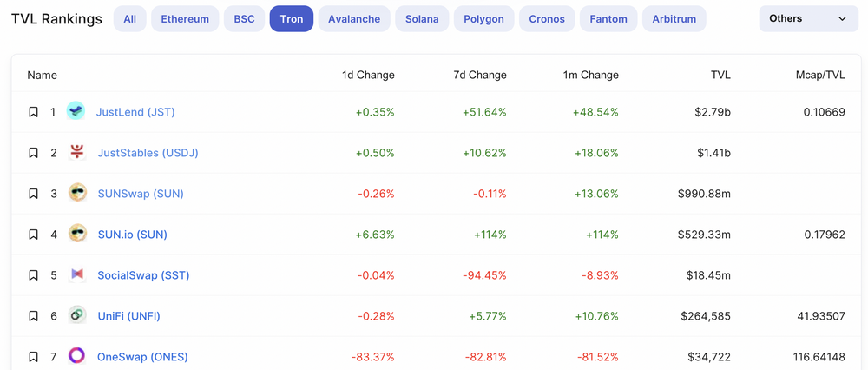868x370 pixels.
Task: Filter rankings by Arbitrum
Action: [x=674, y=19]
